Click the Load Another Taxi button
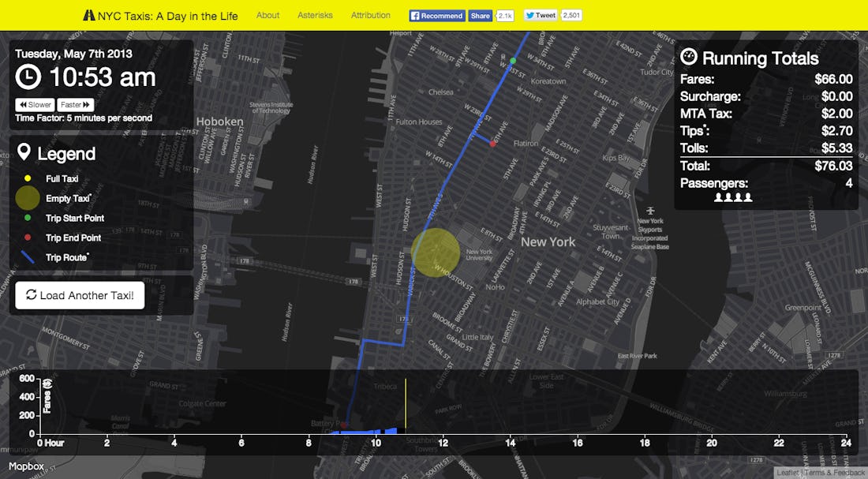The width and height of the screenshot is (868, 479). click(80, 295)
